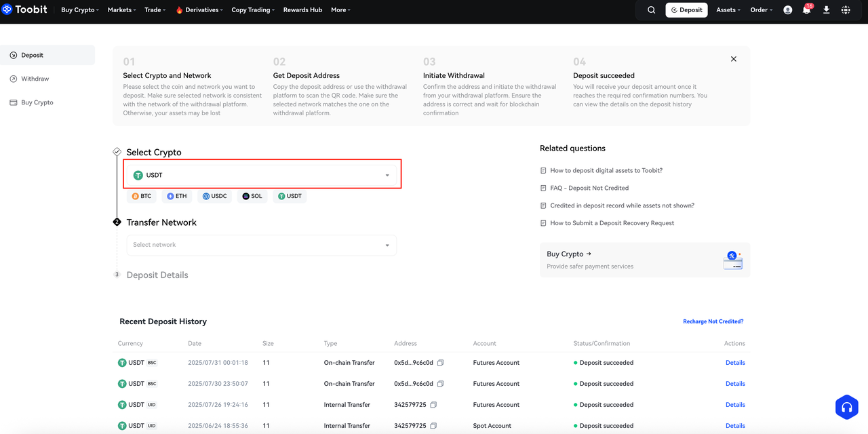The height and width of the screenshot is (434, 868).
Task: Copy UID of 2025/06/24 18:55:36 transfer
Action: pyautogui.click(x=433, y=426)
